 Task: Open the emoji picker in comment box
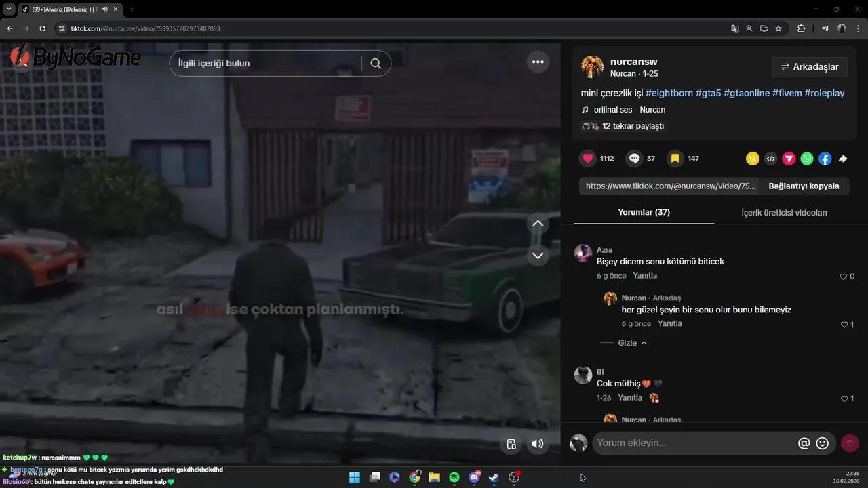(x=823, y=443)
